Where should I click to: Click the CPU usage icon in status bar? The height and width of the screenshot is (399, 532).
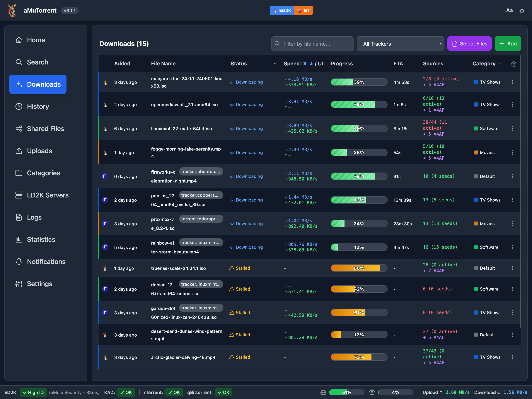click(372, 393)
